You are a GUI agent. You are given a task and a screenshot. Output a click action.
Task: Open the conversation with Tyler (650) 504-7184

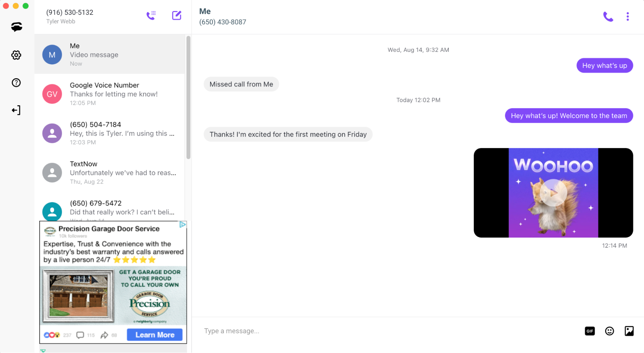(x=110, y=133)
